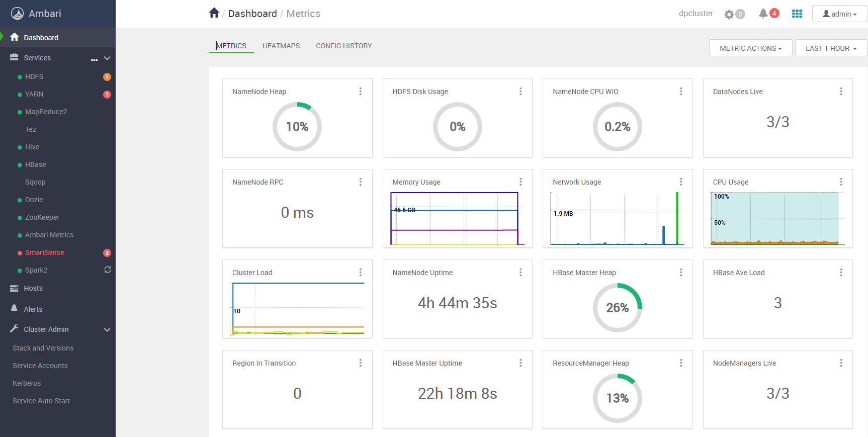Open the NodeManagers Live widget menu
The width and height of the screenshot is (868, 437).
click(x=841, y=363)
